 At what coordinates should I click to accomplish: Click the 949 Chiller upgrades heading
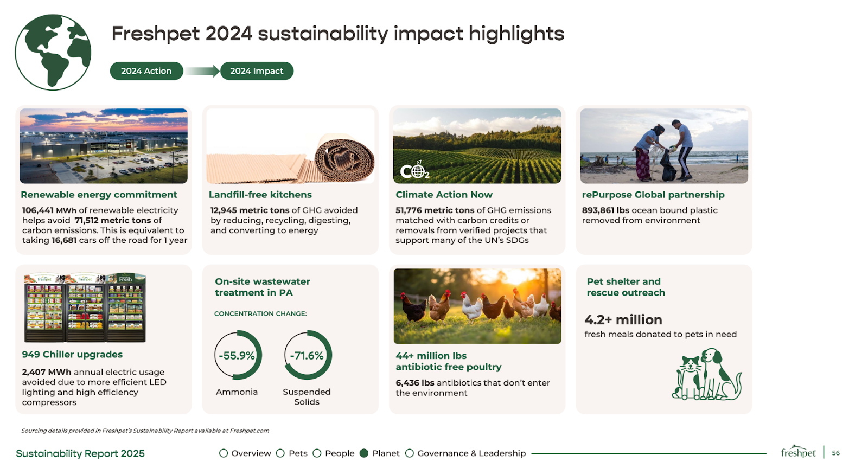click(x=72, y=354)
